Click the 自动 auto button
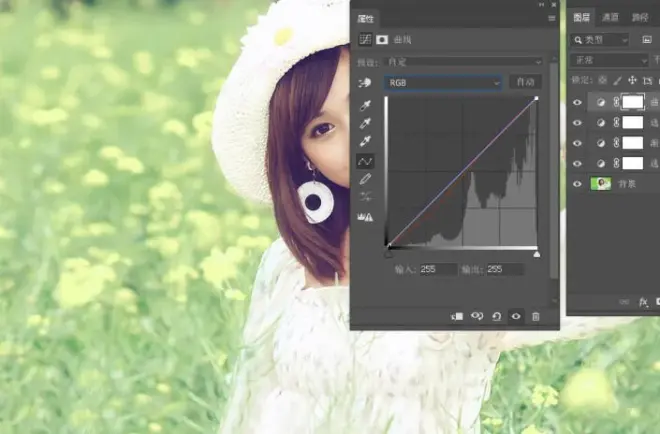Screen dimensions: 660x434 (x=523, y=82)
